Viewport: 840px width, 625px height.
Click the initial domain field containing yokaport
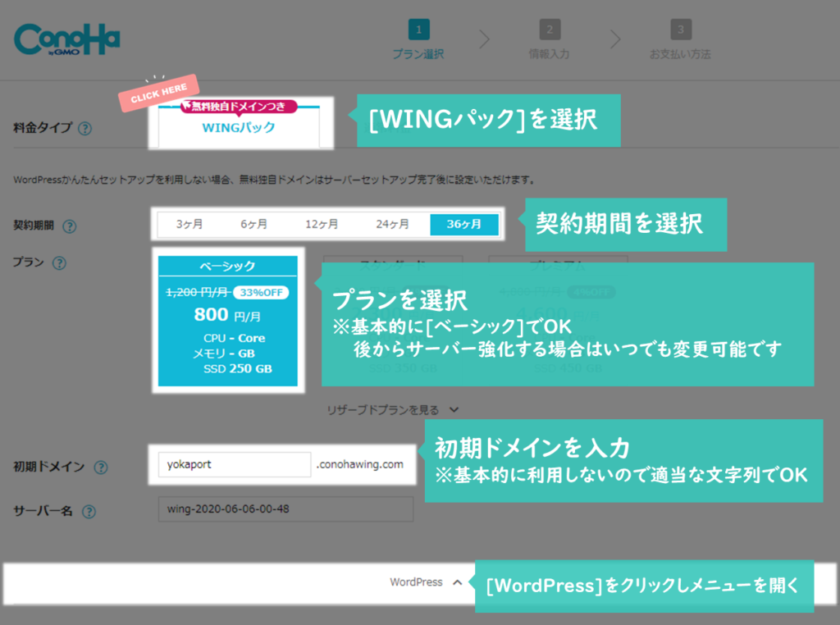[x=234, y=464]
